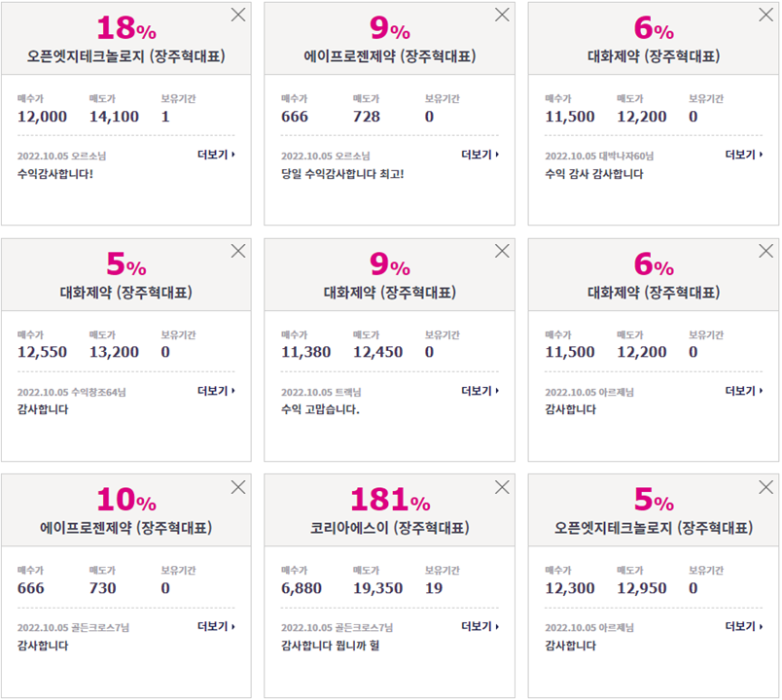
Task: Click 더보기 on 5% card by 아르제님
Action: pos(744,626)
